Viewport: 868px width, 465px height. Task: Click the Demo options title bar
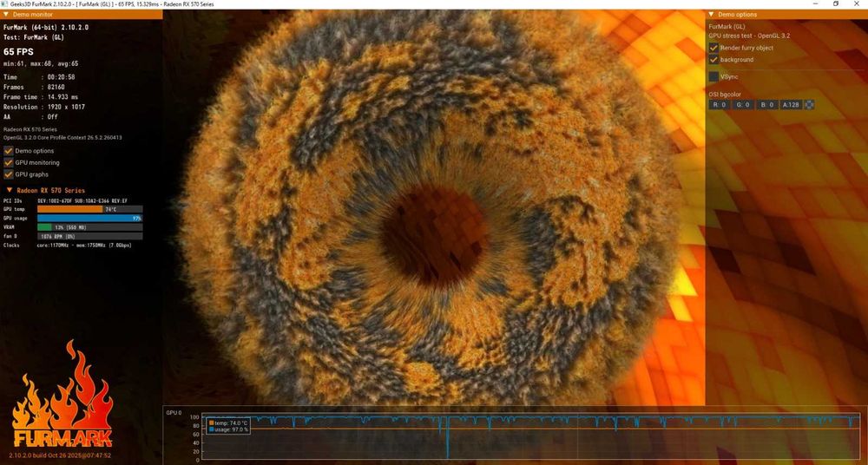(x=786, y=15)
